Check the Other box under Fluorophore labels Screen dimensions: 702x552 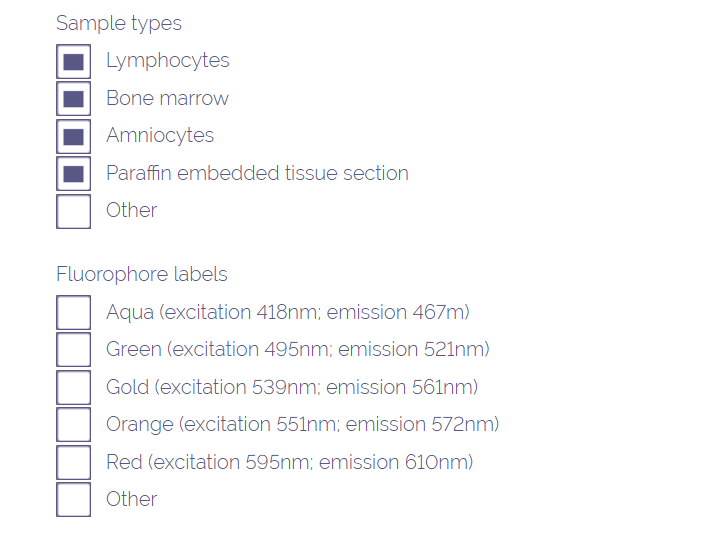coord(73,499)
